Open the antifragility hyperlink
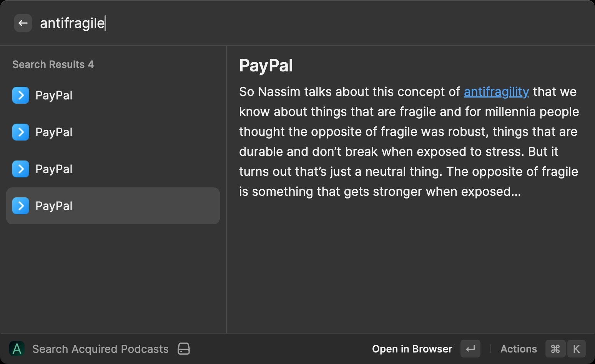 pyautogui.click(x=496, y=92)
